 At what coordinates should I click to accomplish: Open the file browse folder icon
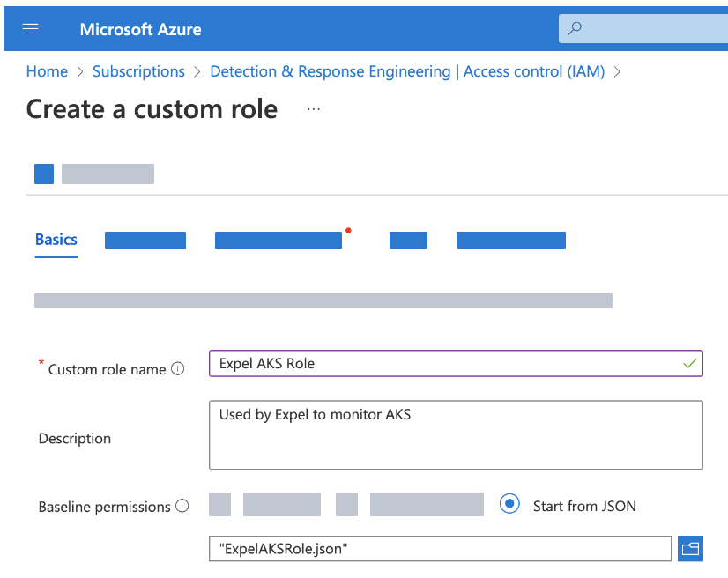(x=690, y=549)
